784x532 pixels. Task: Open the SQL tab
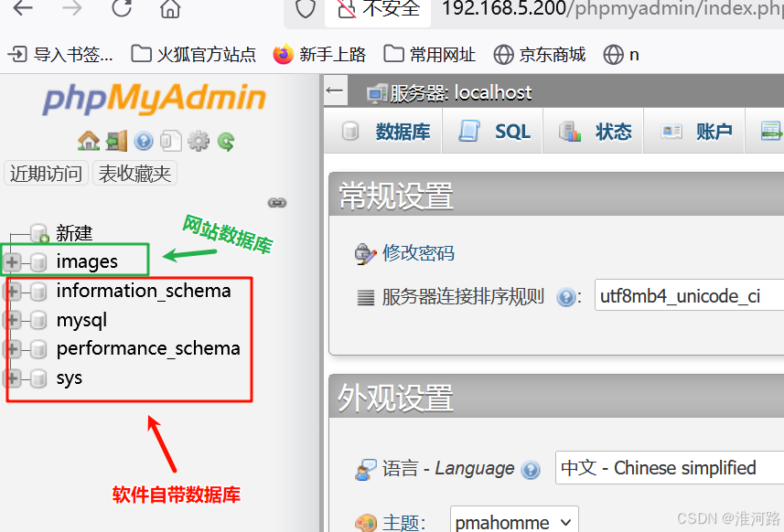[x=493, y=132]
